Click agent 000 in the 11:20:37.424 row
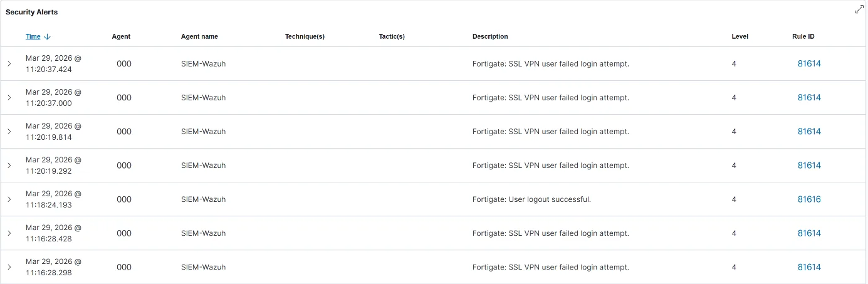 [124, 63]
